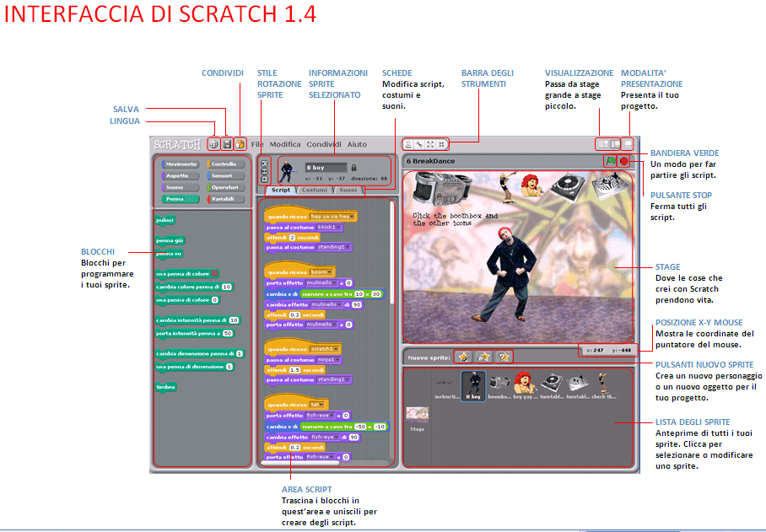This screenshot has width=766, height=532.
Task: Click the share project icon
Action: (x=240, y=144)
